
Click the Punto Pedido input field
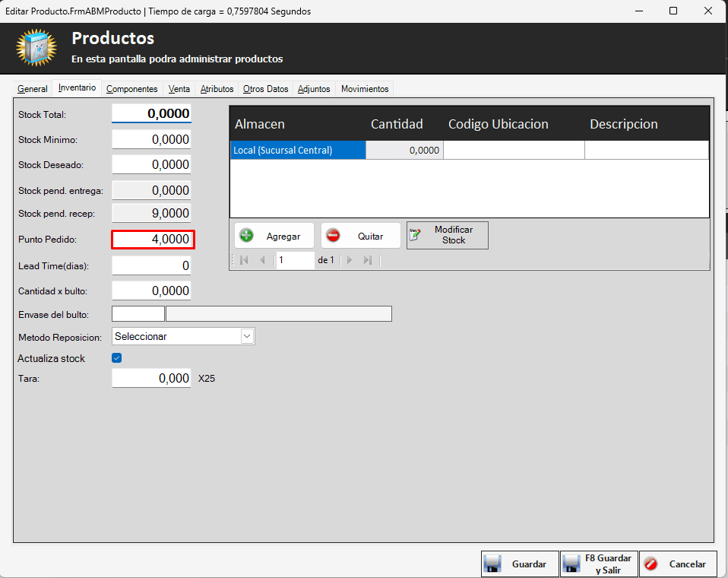(x=153, y=240)
